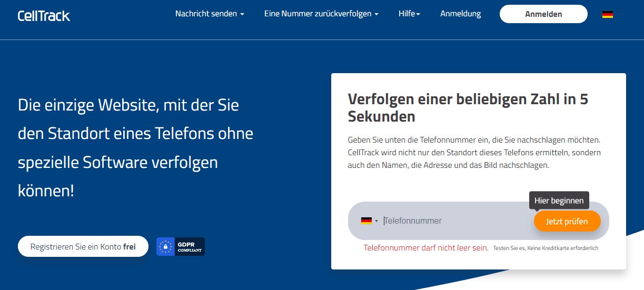Click the error text Telefonnummer darf nicht leer sein
Screen dimensions: 644x290
click(x=426, y=247)
